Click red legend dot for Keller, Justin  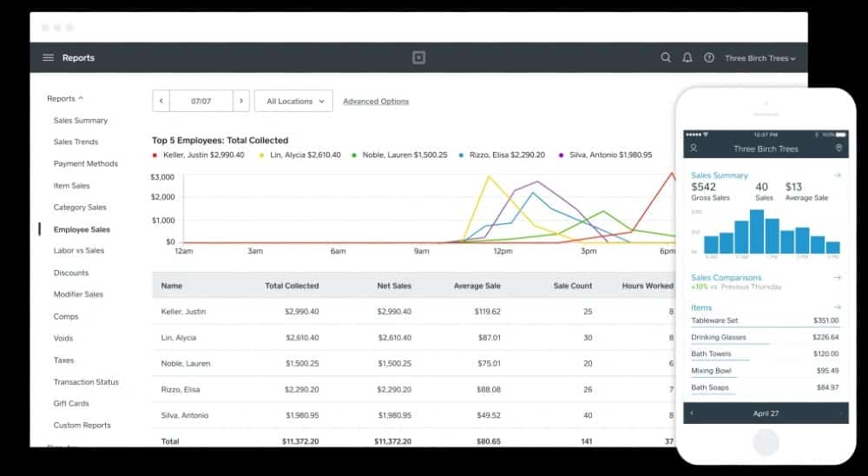tap(155, 155)
